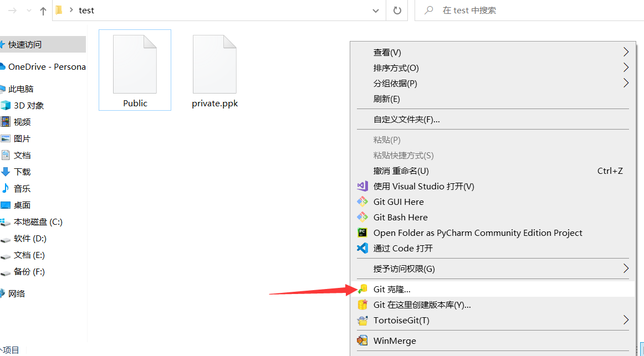Click the Git 克隆 clone icon
Image resolution: width=644 pixels, height=356 pixels.
pyautogui.click(x=362, y=289)
